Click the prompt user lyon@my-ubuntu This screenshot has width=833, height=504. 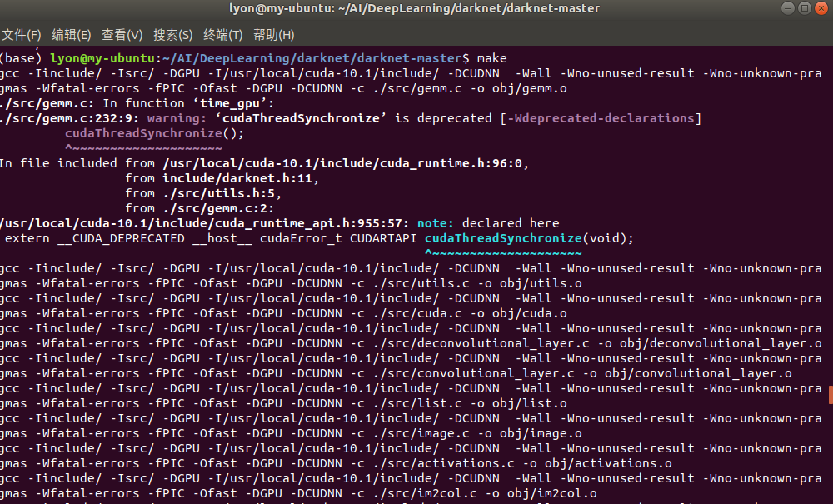(x=102, y=58)
